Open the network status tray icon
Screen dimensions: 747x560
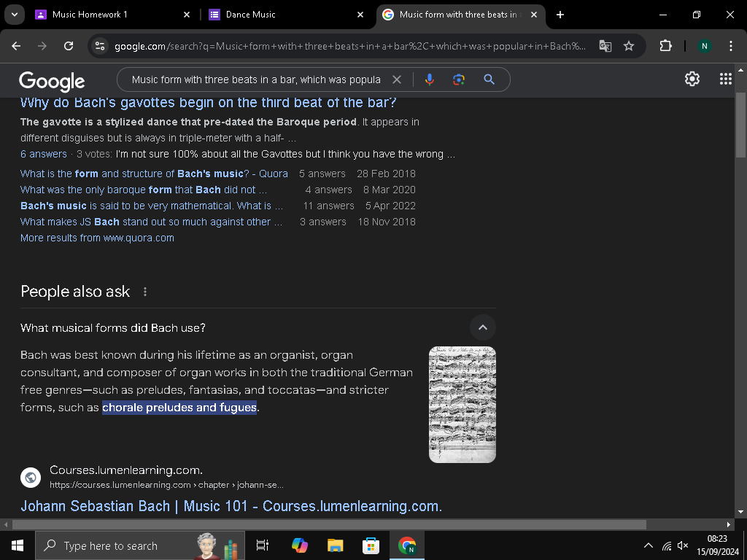click(x=667, y=545)
